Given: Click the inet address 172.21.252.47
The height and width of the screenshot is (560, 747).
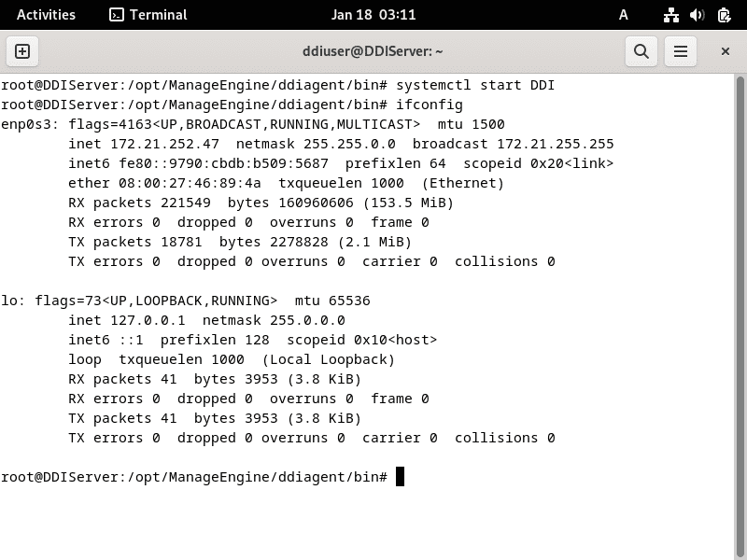Looking at the screenshot, I should [157, 144].
